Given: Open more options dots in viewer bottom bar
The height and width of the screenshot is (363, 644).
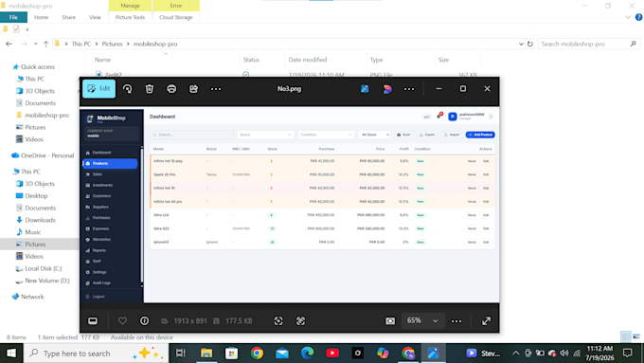Looking at the screenshot, I should click(x=456, y=321).
